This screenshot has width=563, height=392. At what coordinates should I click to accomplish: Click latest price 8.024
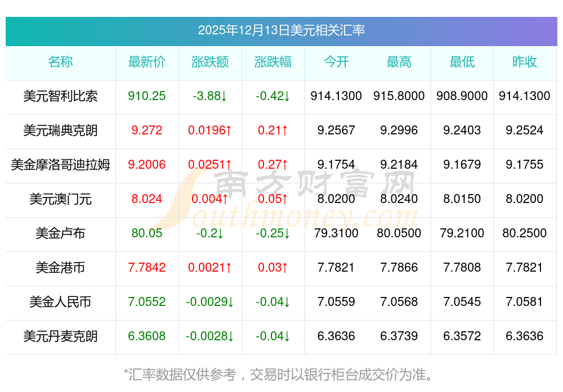tap(146, 199)
